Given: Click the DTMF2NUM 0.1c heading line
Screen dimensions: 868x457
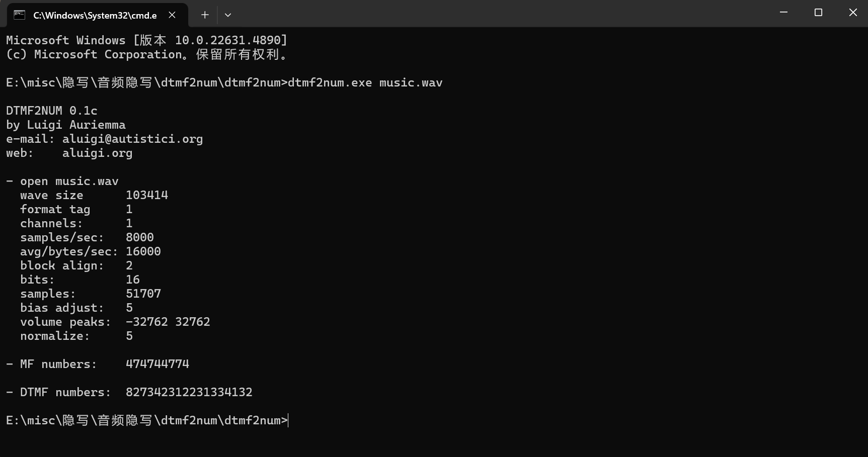Looking at the screenshot, I should pyautogui.click(x=52, y=111).
